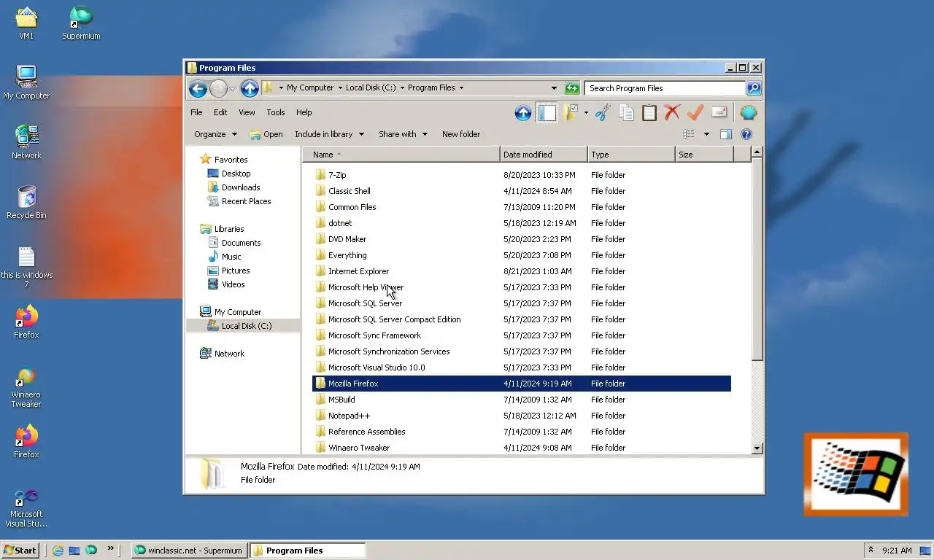This screenshot has height=560, width=934.
Task: Refresh the folder with the green arrows button
Action: pyautogui.click(x=572, y=88)
